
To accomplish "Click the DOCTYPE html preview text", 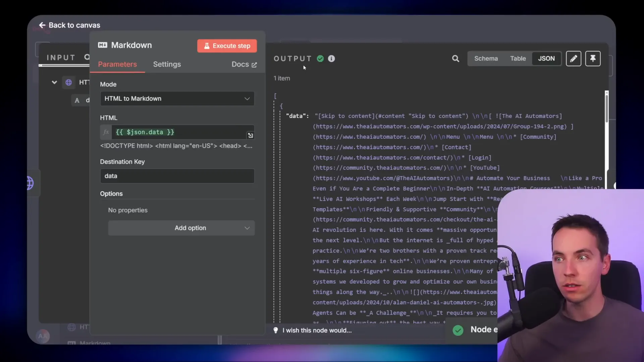I will pos(176,146).
